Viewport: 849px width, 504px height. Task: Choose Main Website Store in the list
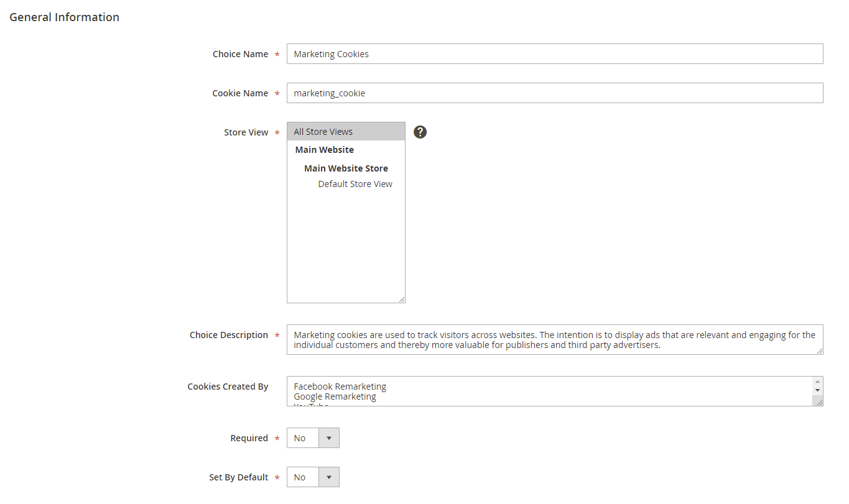pyautogui.click(x=346, y=168)
